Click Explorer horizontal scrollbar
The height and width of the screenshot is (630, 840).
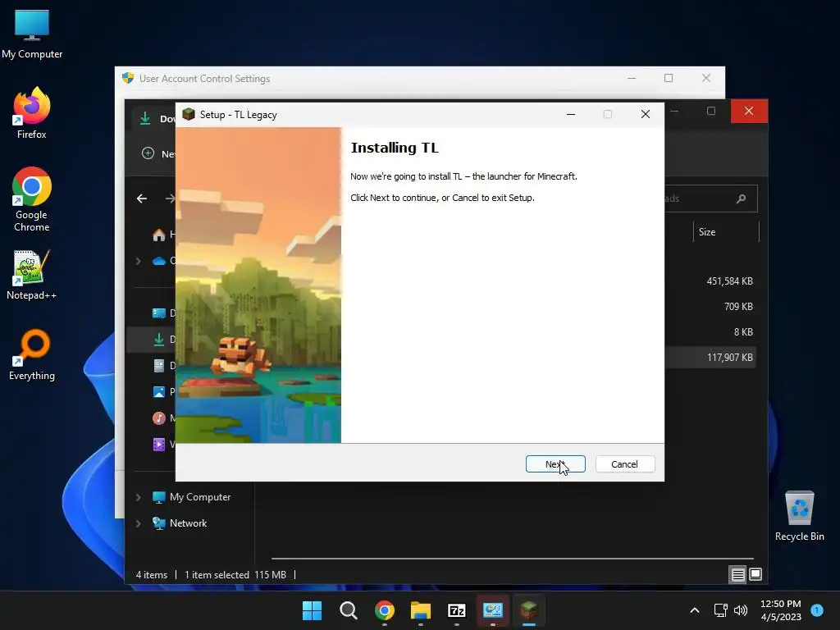click(512, 558)
